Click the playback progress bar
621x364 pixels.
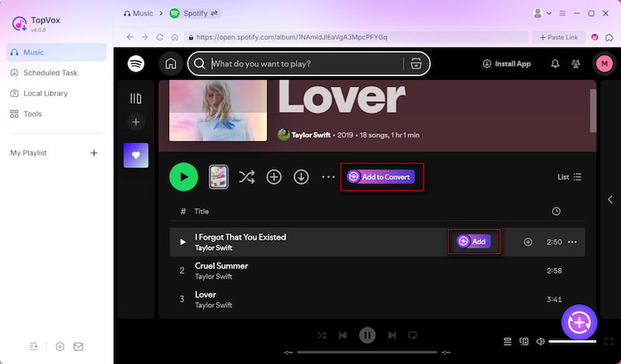pos(367,352)
